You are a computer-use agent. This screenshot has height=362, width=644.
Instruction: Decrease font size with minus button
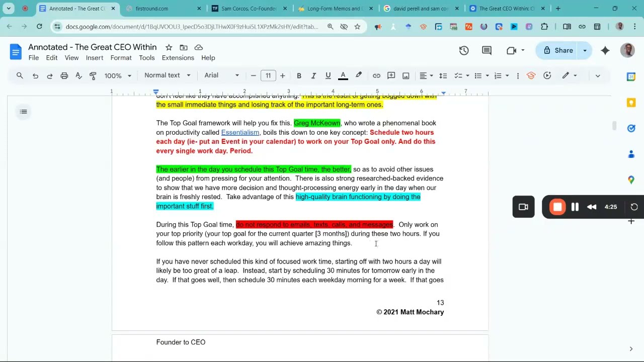tap(253, 75)
